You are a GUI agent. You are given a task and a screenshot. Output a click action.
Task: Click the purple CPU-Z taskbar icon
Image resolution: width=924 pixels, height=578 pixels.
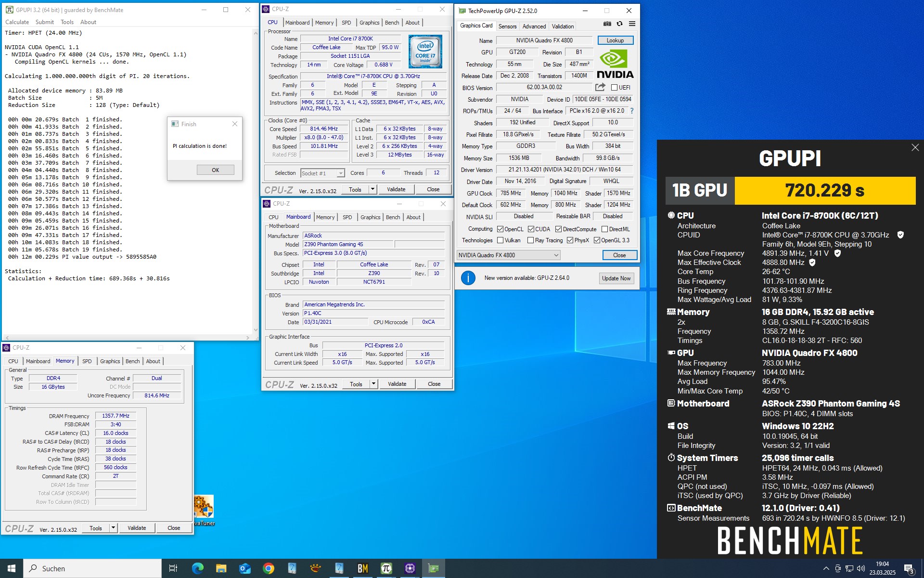[x=410, y=568]
